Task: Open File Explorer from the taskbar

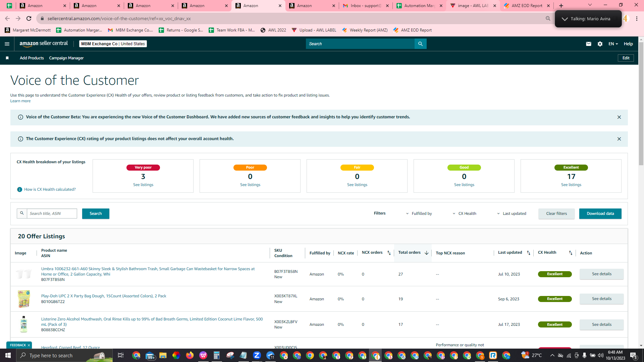Action: point(163,355)
